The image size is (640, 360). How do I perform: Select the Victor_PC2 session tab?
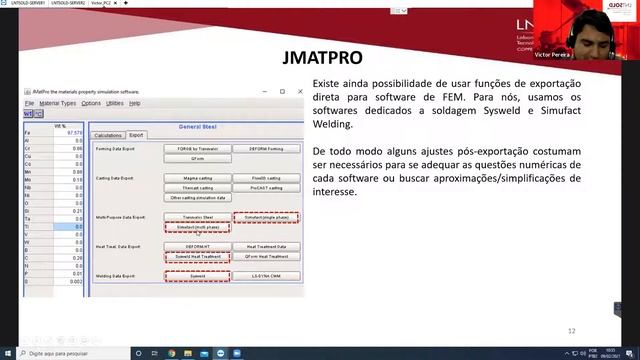tap(101, 3)
